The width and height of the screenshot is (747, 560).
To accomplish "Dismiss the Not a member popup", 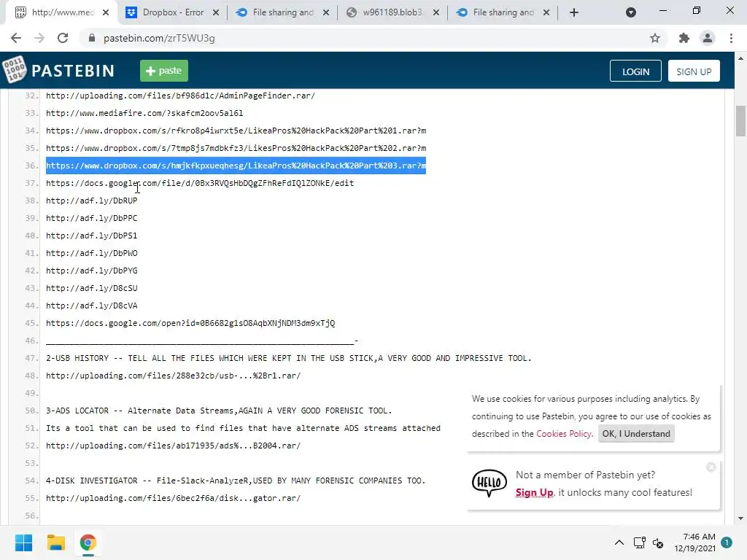I will click(x=711, y=467).
